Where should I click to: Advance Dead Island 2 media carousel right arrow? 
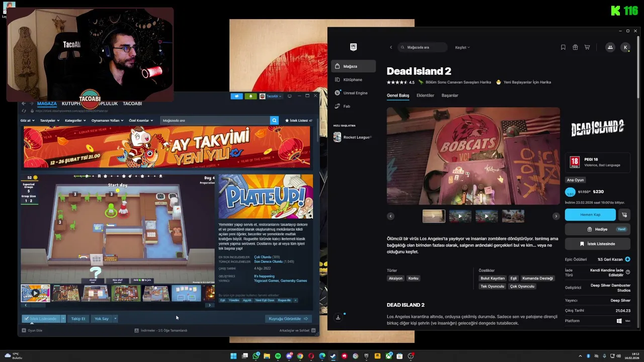[x=556, y=216]
